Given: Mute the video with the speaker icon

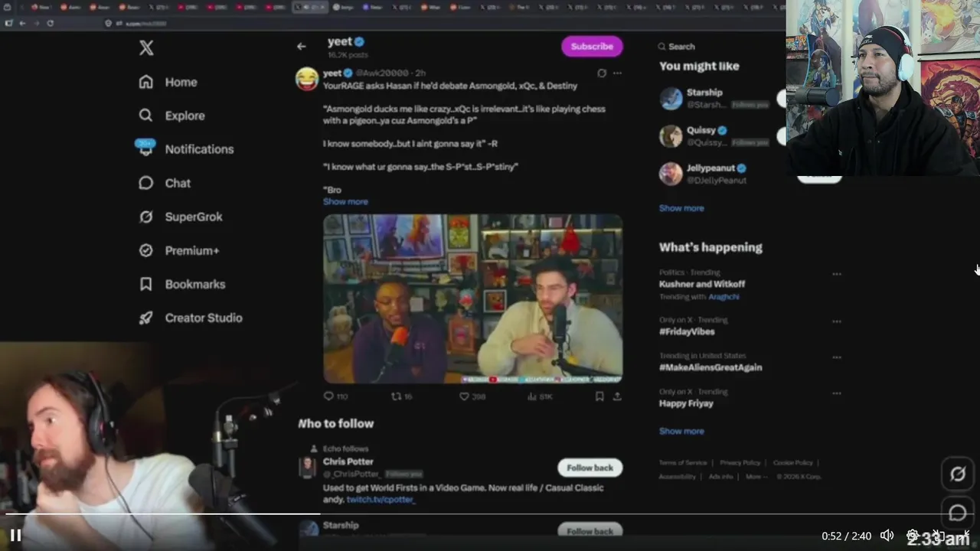Looking at the screenshot, I should [887, 536].
